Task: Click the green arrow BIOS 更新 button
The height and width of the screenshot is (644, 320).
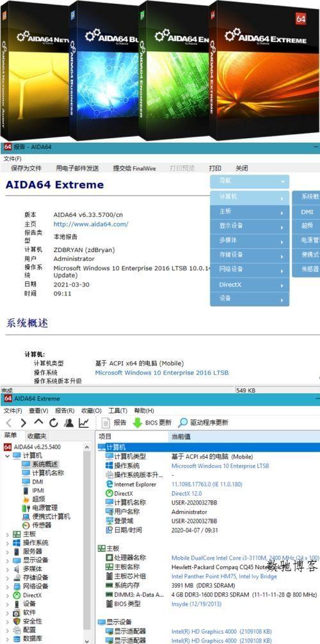Action: (152, 423)
